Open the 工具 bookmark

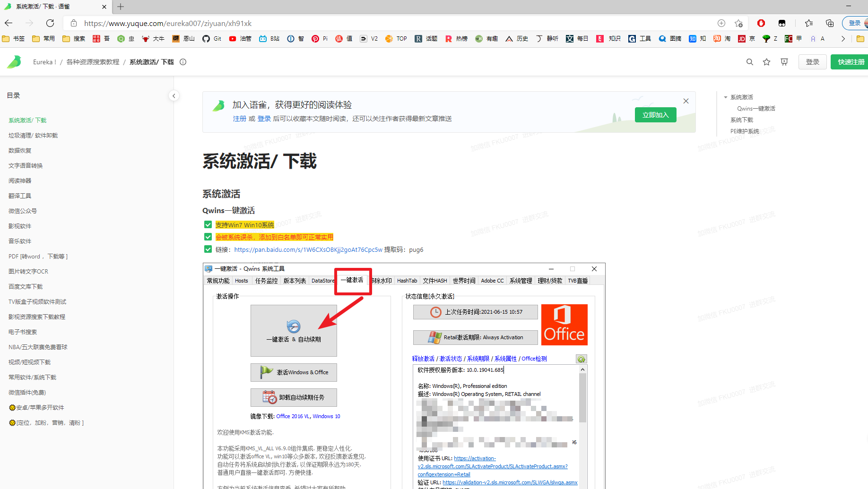click(x=640, y=39)
